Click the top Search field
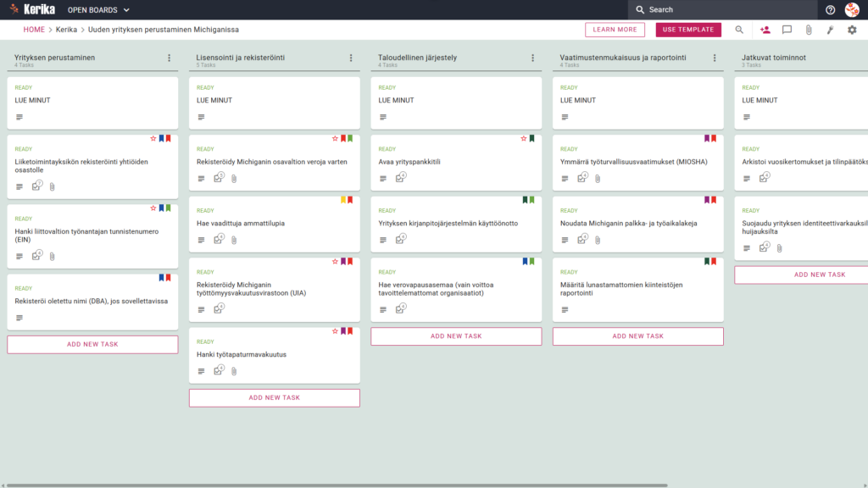 pos(722,9)
